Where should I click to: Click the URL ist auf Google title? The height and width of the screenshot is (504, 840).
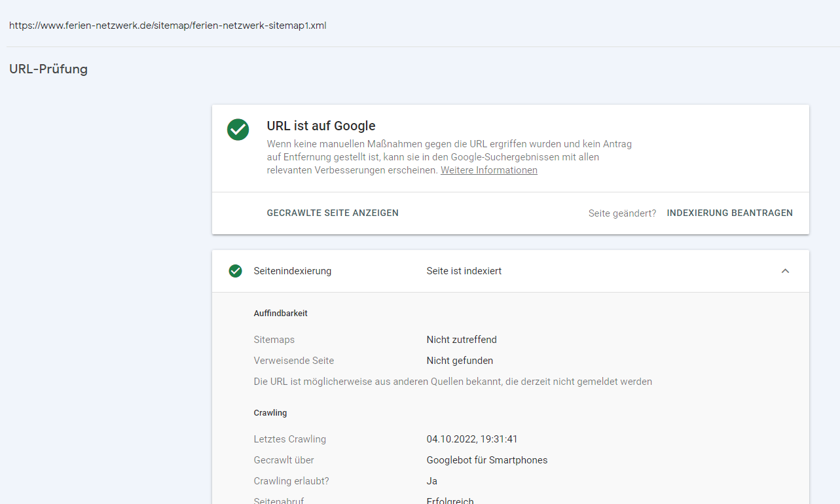coord(321,126)
